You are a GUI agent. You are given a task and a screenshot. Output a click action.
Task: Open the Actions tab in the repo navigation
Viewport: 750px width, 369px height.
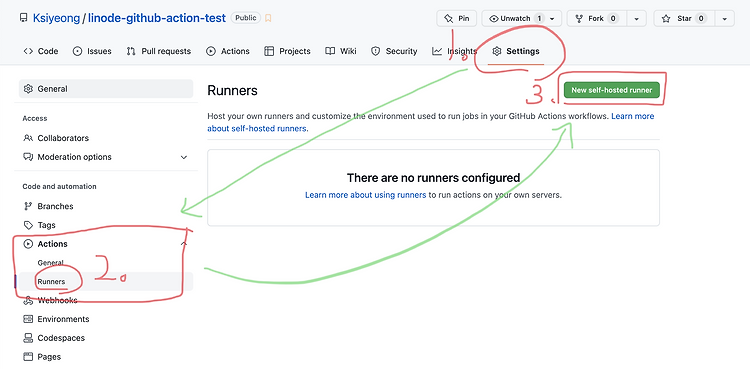(x=228, y=51)
